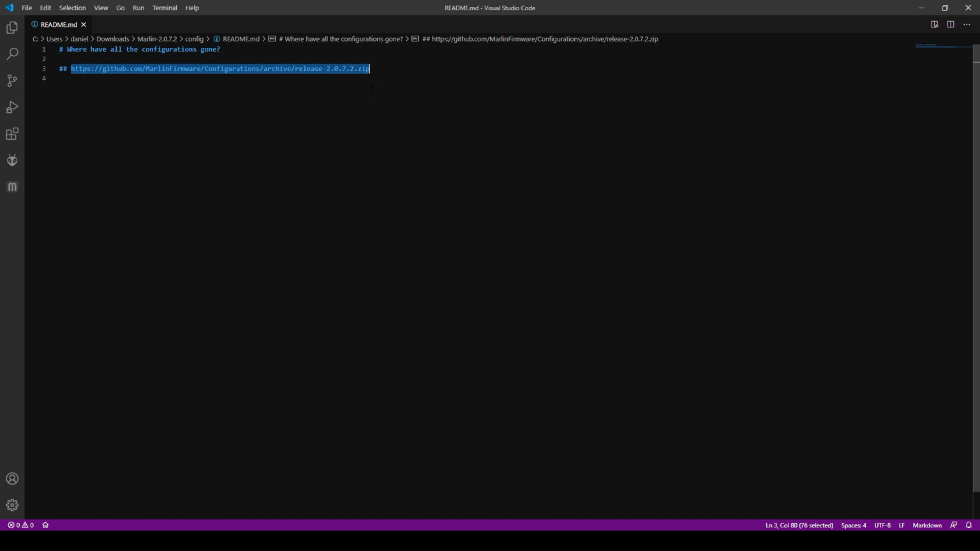
Task: Open the Search view icon
Action: pos(12,54)
